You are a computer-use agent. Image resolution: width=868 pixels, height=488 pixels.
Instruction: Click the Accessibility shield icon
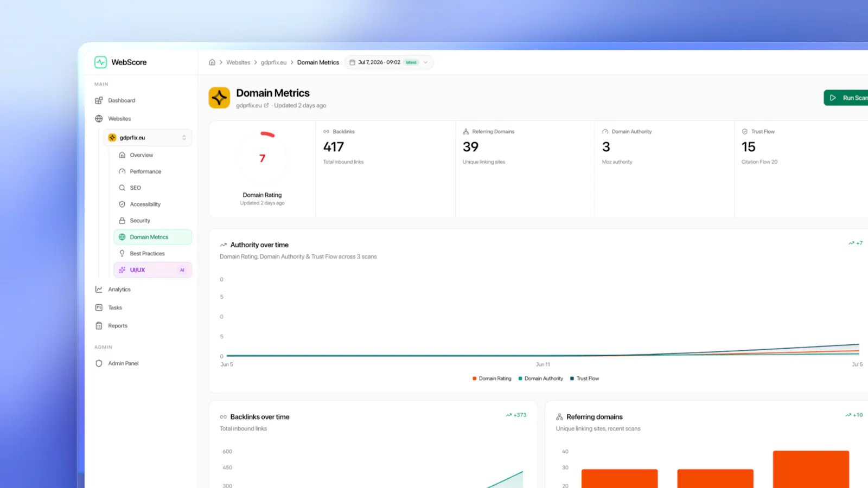point(122,204)
